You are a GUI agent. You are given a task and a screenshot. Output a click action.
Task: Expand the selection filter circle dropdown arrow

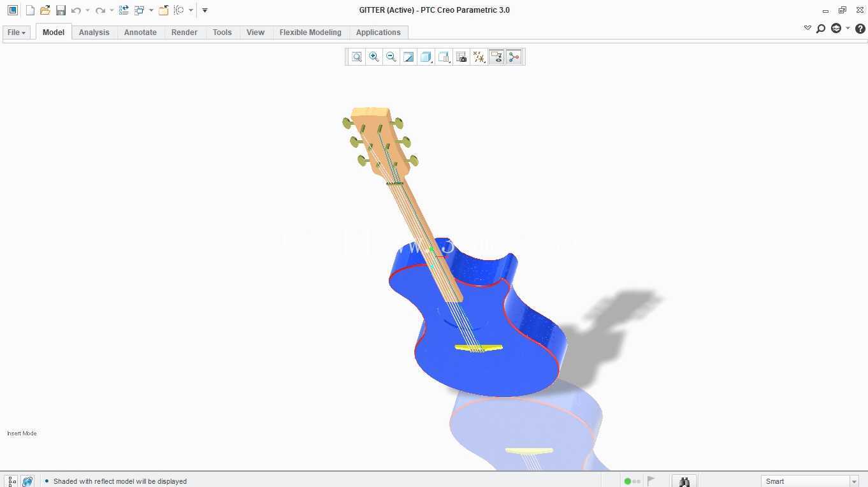191,10
